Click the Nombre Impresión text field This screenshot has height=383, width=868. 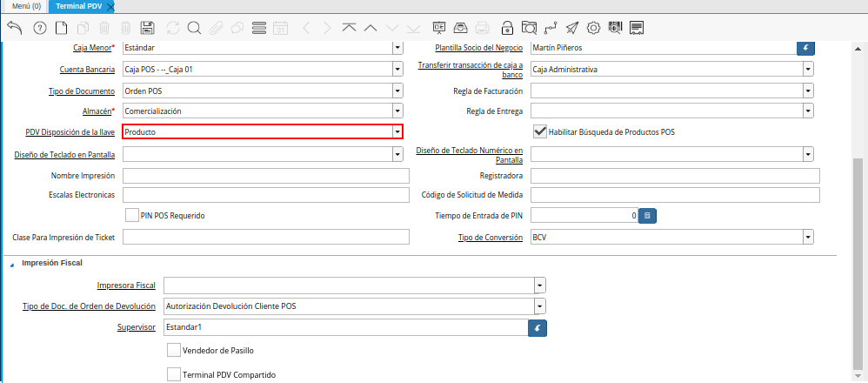click(x=266, y=176)
